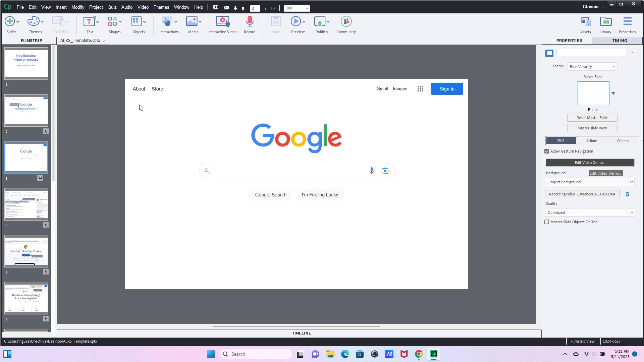Open the Quality dropdown set to Optimized

[x=590, y=213]
